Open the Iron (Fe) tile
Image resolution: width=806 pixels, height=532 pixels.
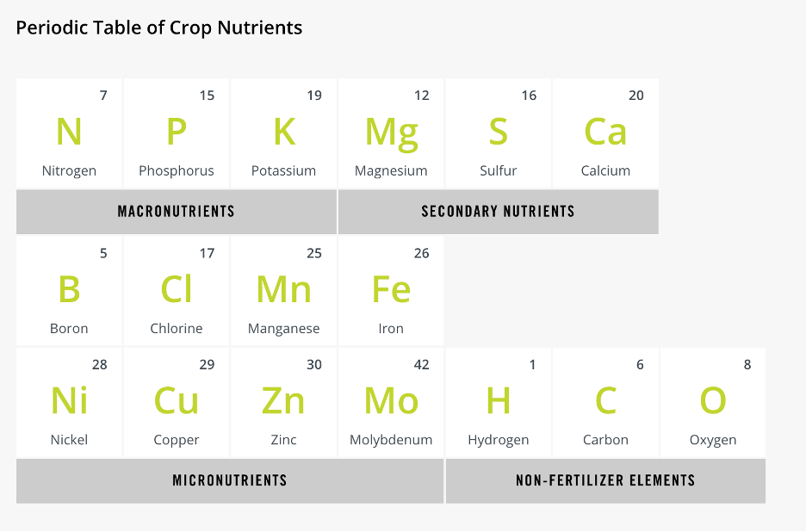tap(391, 291)
